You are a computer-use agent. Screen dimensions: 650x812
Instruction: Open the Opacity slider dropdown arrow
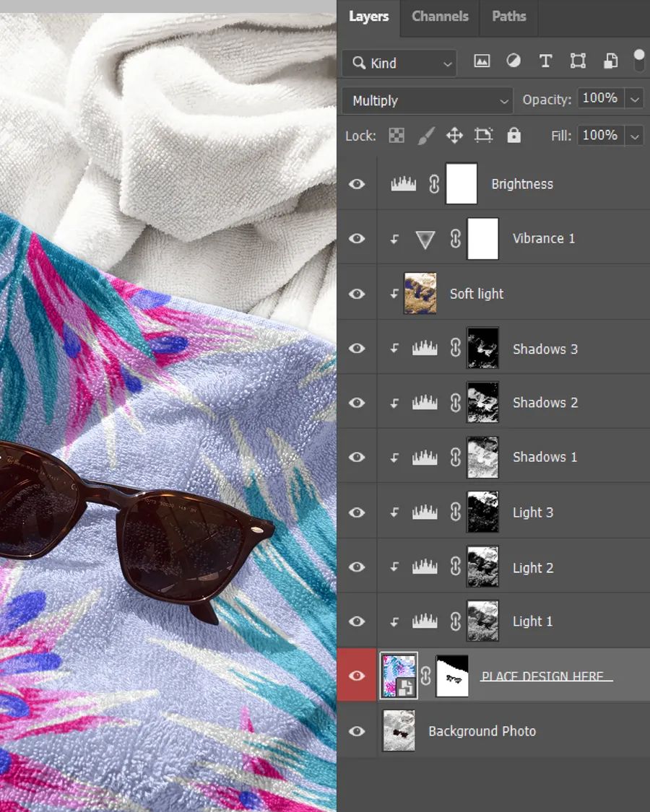[635, 99]
